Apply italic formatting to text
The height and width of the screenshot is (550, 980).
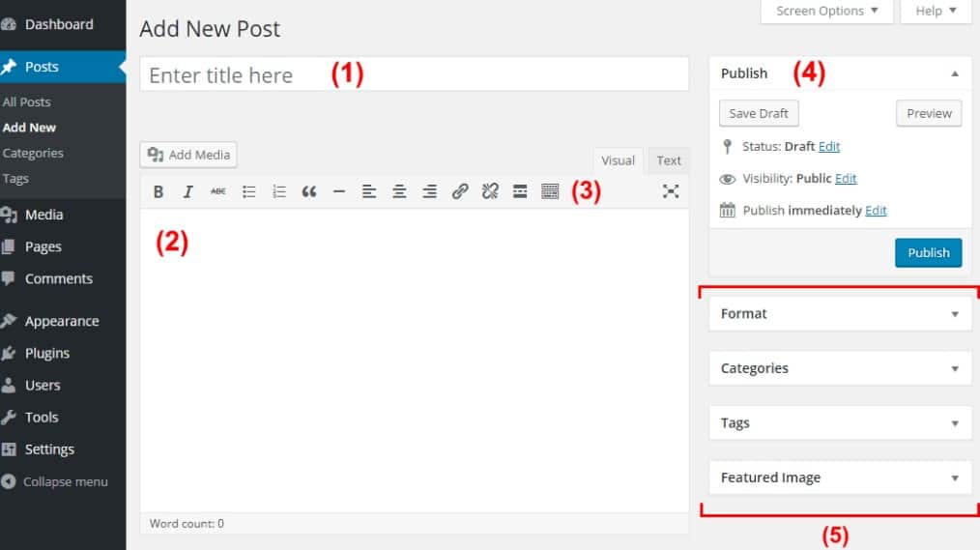188,191
